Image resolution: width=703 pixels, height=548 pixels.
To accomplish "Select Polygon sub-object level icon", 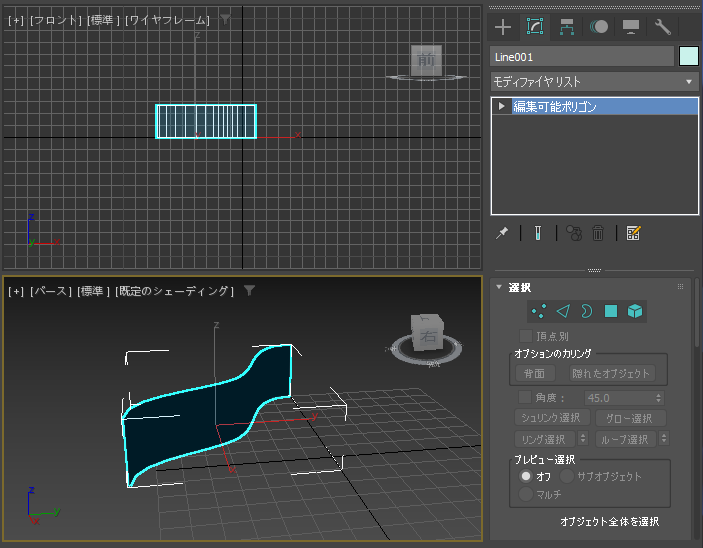I will (x=610, y=312).
